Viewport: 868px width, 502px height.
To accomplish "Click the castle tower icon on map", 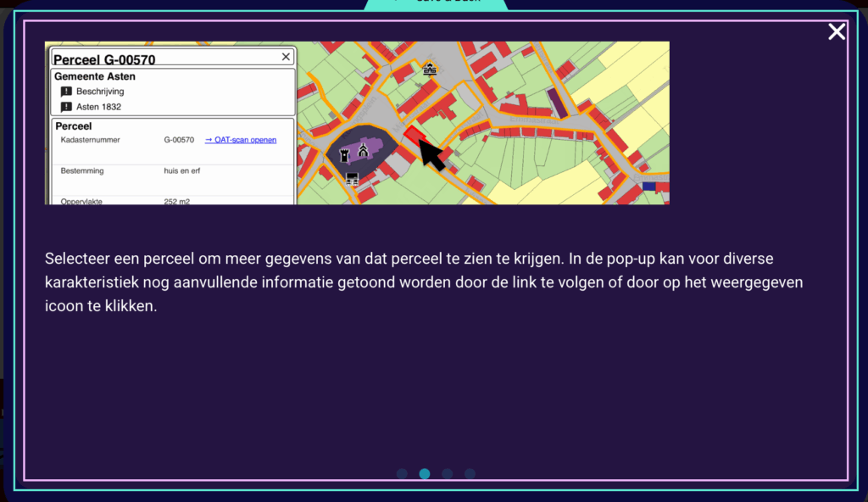I will (x=345, y=154).
